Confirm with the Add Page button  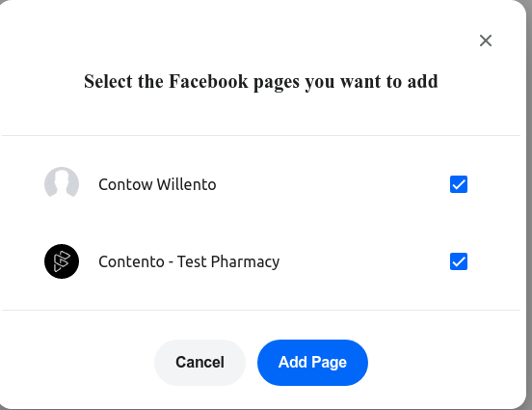tap(312, 363)
